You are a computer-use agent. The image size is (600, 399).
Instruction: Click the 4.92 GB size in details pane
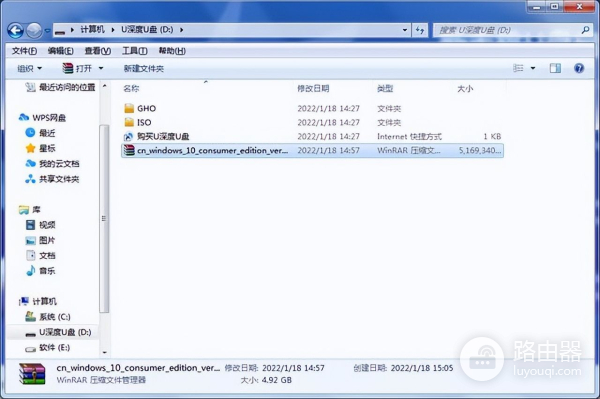click(276, 380)
